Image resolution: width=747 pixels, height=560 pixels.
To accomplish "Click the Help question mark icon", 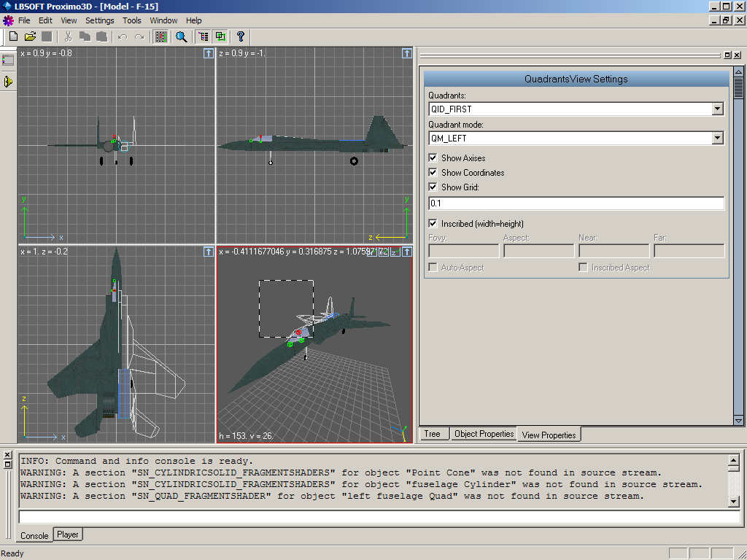I will pos(241,36).
